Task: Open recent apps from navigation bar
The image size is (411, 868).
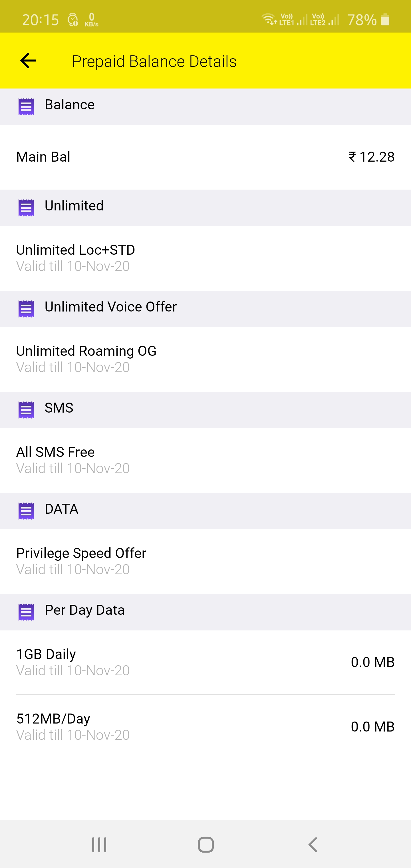Action: (x=99, y=844)
